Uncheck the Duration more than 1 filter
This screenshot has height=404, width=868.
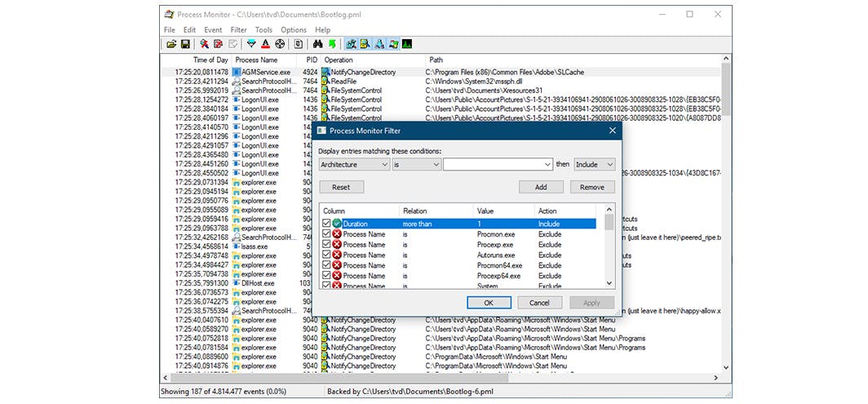[326, 224]
